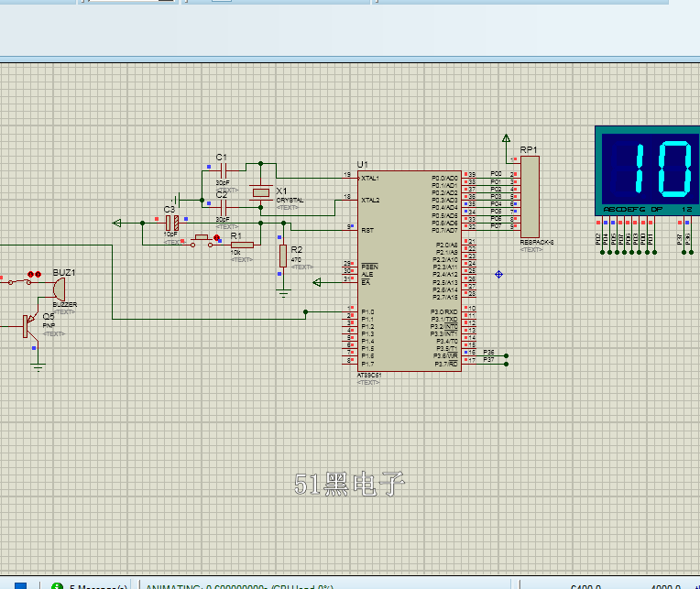The width and height of the screenshot is (700, 589).
Task: Click the reset push button symbol
Action: click(x=202, y=241)
